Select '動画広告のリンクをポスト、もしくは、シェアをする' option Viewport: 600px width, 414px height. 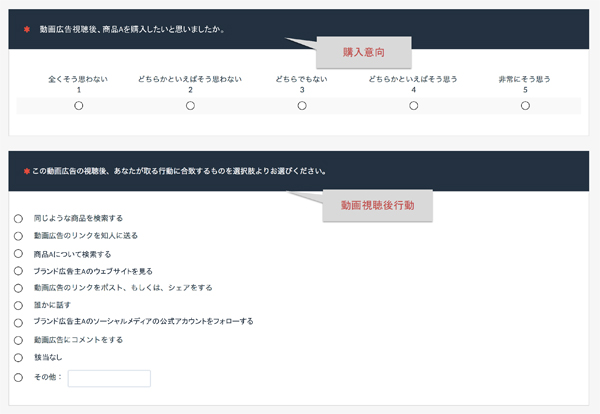(18, 288)
